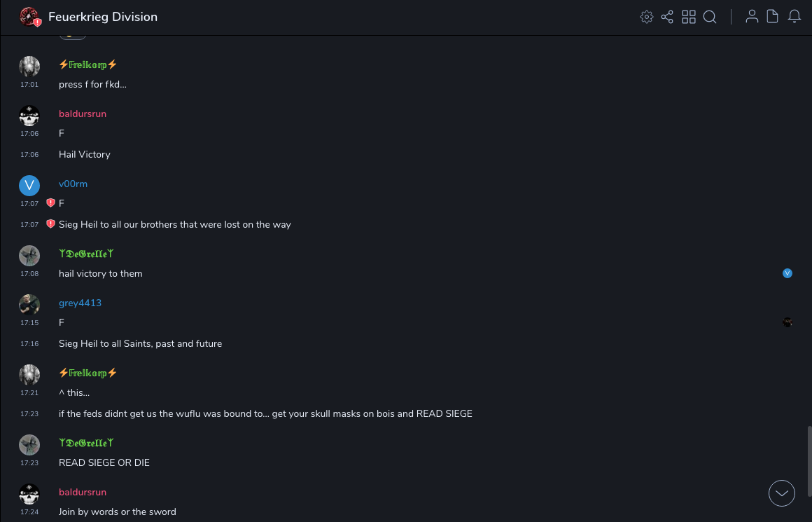Jump to latest with the down-chevron button
The image size is (812, 522).
point(782,493)
